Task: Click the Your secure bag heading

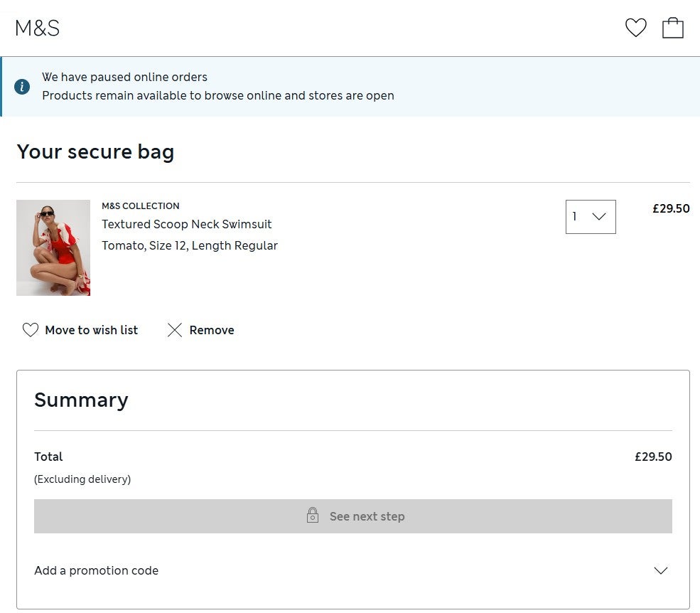Action: [x=95, y=152]
